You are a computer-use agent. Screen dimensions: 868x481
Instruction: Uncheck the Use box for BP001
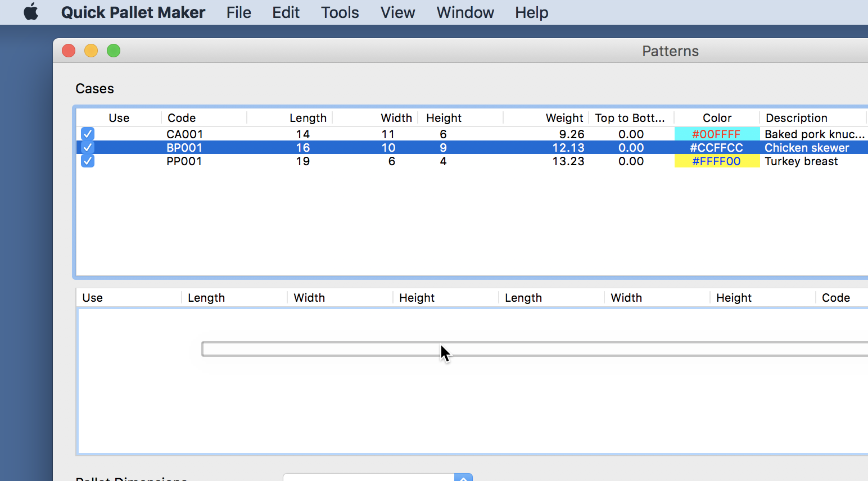point(88,147)
